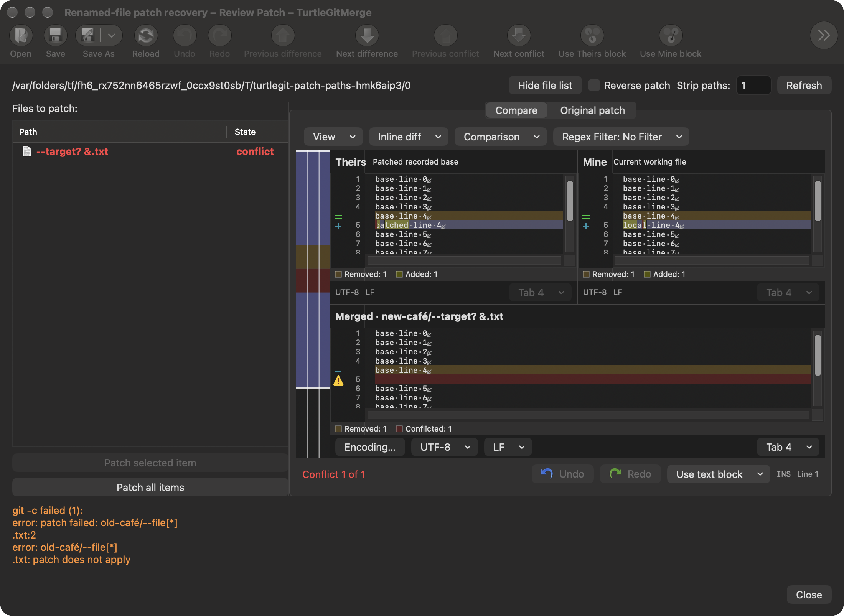This screenshot has height=616, width=844.
Task: Switch to the Compare tab
Action: [516, 110]
